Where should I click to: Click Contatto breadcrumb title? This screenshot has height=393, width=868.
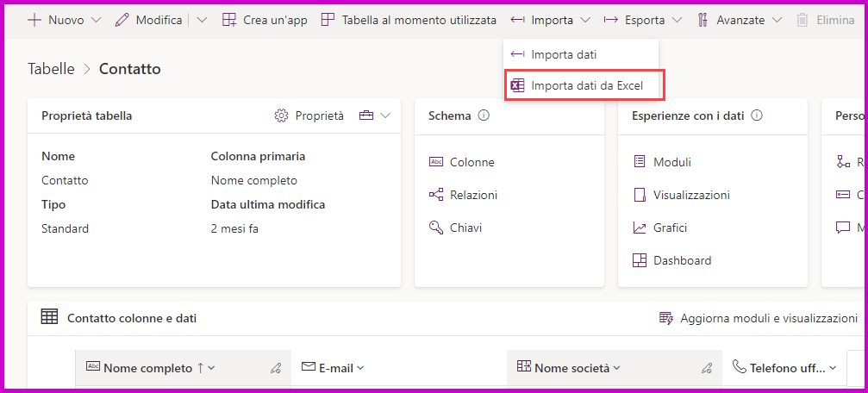(x=130, y=69)
